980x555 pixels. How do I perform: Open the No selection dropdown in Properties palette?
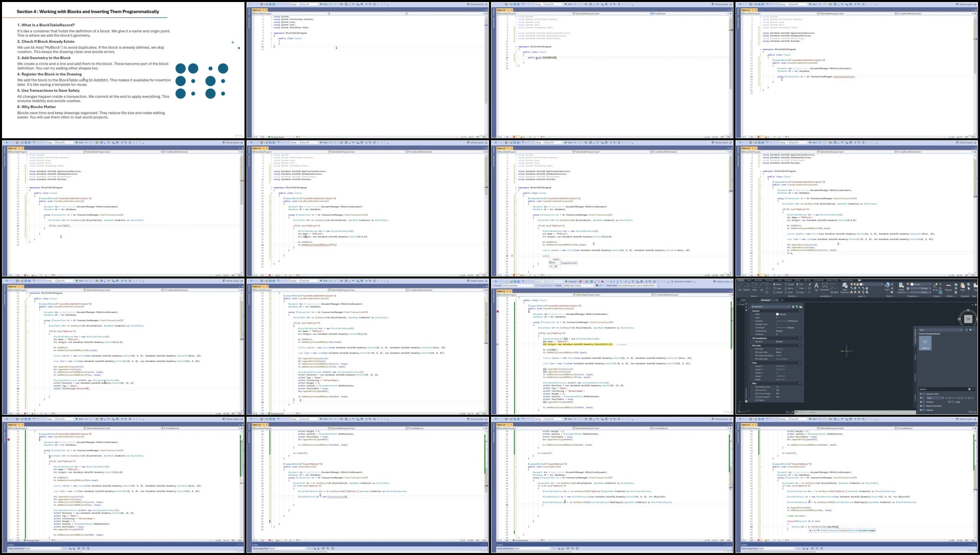click(x=770, y=307)
